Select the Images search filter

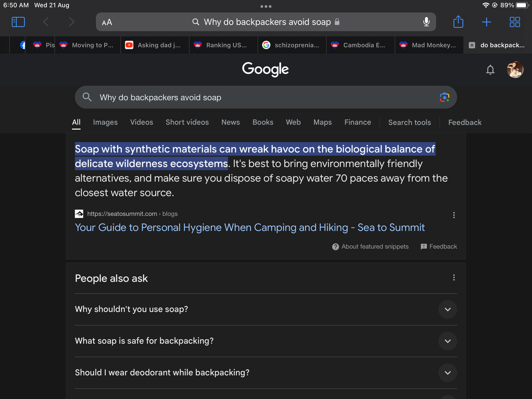click(105, 122)
